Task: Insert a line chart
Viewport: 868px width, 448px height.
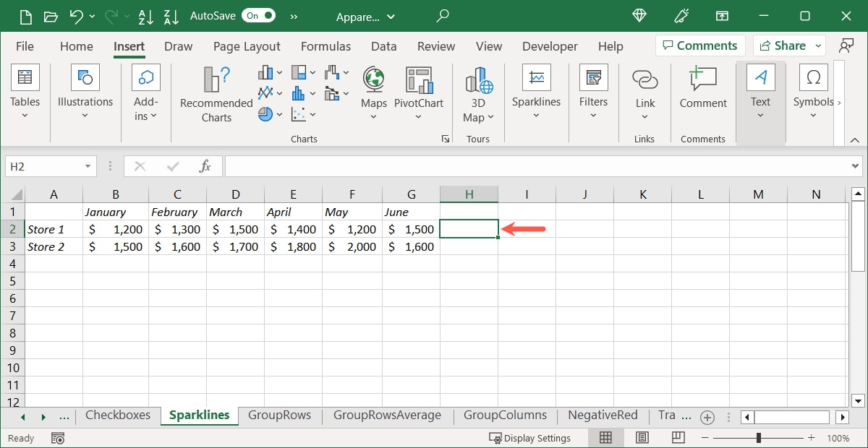Action: [265, 92]
